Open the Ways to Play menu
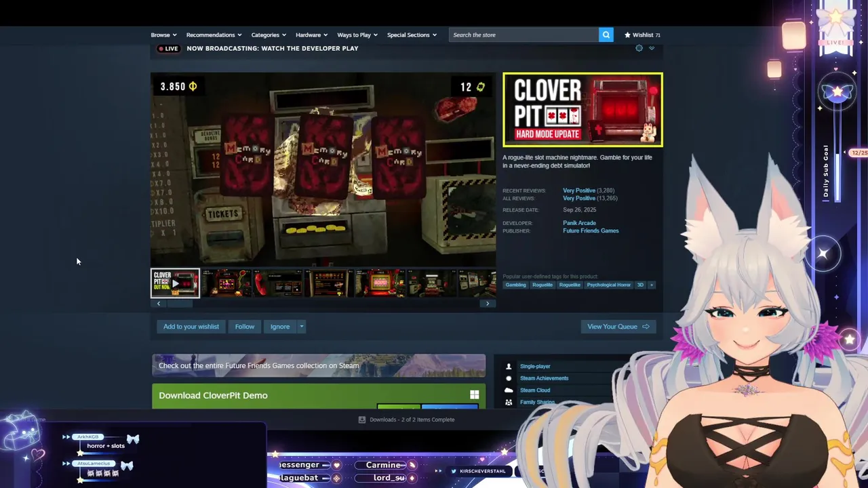The image size is (868, 488). click(357, 35)
